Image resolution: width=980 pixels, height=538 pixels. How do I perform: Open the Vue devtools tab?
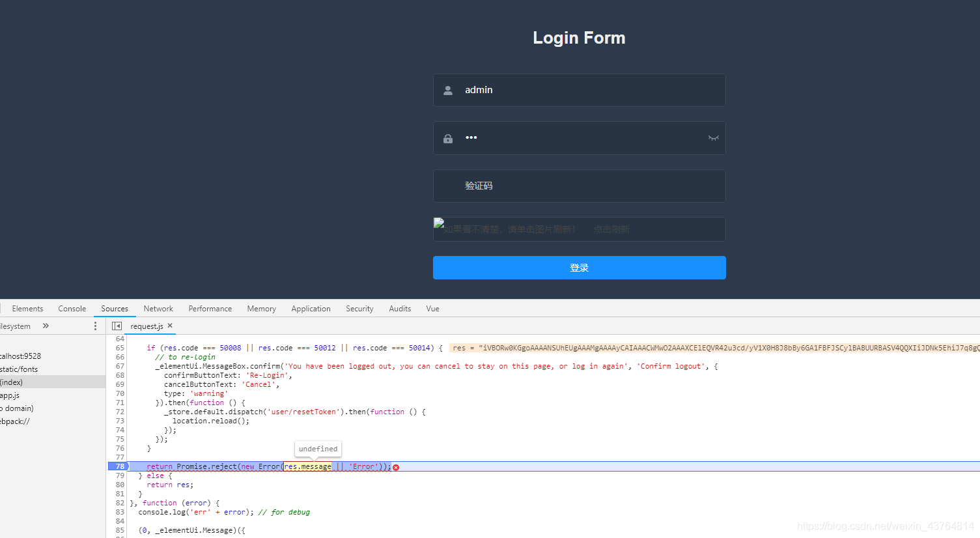pyautogui.click(x=433, y=309)
